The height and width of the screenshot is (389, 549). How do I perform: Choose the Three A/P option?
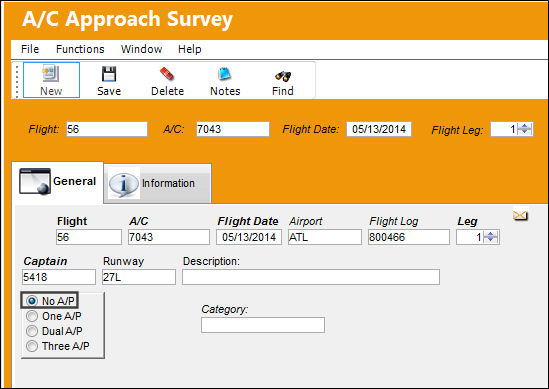[x=32, y=346]
